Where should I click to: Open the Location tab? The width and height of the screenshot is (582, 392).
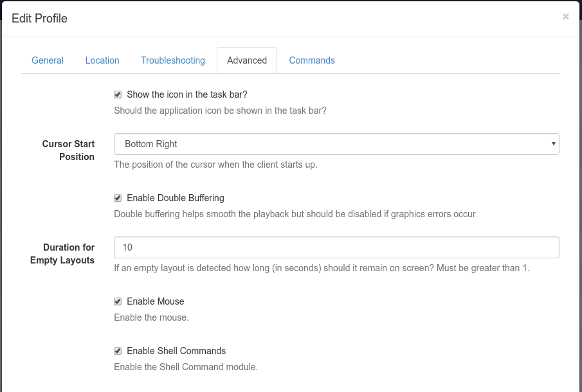coord(102,60)
